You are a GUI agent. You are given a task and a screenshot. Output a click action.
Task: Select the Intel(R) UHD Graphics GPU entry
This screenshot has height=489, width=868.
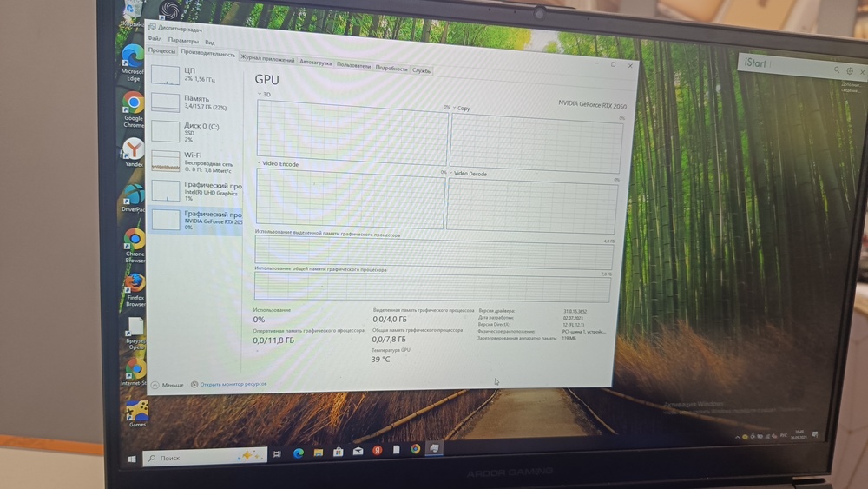(x=195, y=190)
